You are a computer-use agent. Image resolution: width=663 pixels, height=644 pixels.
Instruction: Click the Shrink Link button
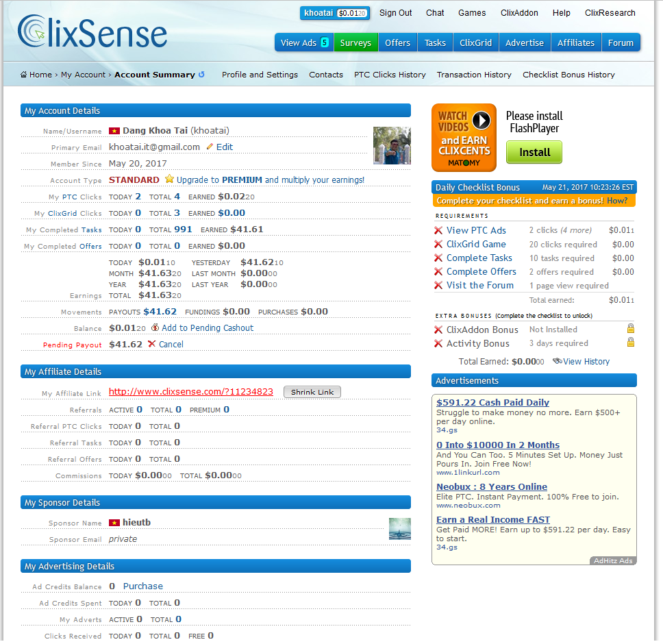(312, 392)
